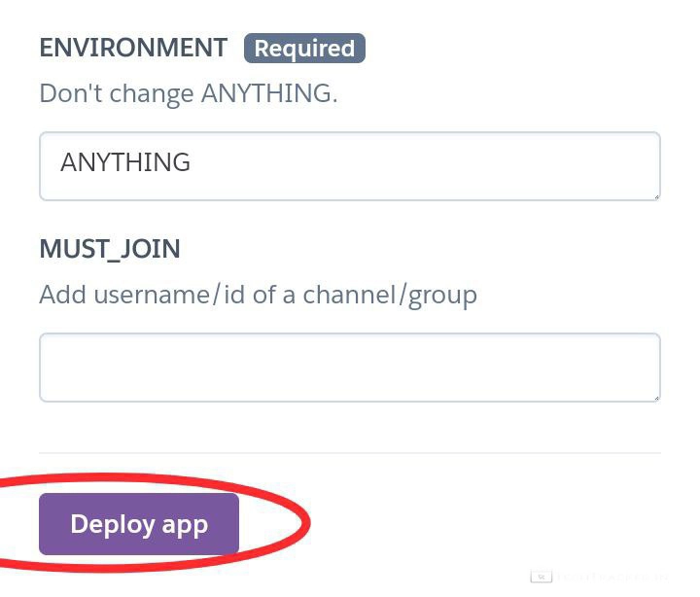Click the "Add username/id of a channel/group" description
Screen dimensions: 700x597
tap(258, 295)
